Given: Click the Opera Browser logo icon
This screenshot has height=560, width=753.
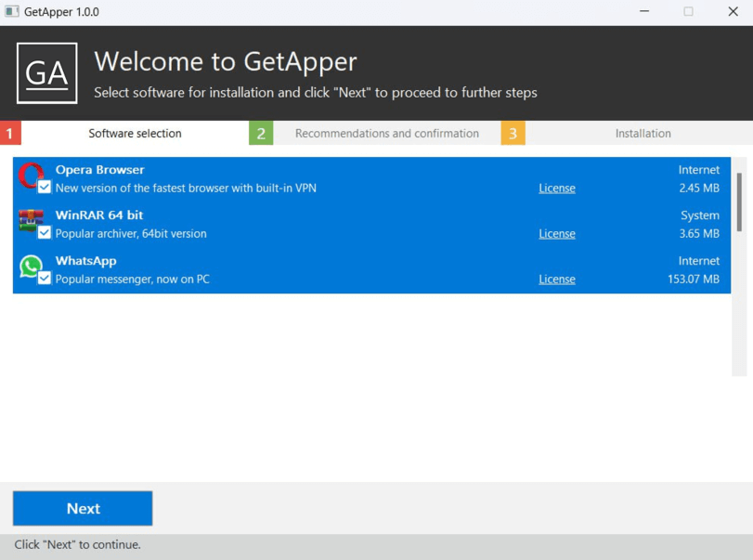Looking at the screenshot, I should [31, 176].
